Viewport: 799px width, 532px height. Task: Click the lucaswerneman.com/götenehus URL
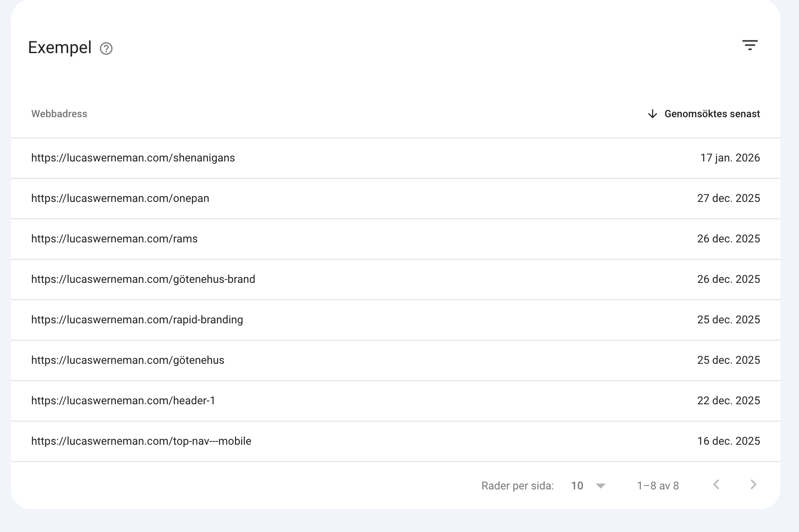[128, 360]
